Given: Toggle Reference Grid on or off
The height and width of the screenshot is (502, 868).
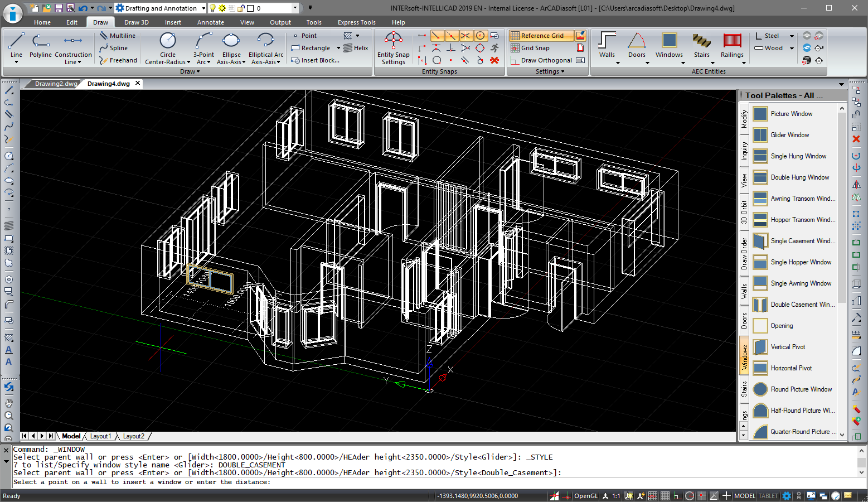Looking at the screenshot, I should pyautogui.click(x=541, y=36).
